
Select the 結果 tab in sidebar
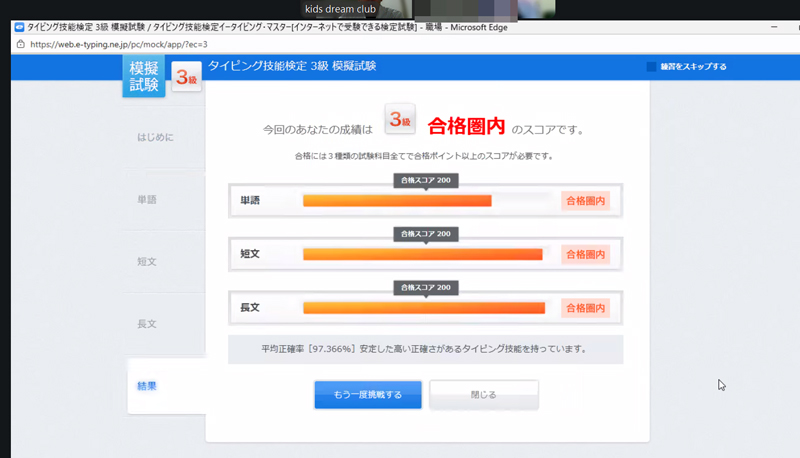147,386
